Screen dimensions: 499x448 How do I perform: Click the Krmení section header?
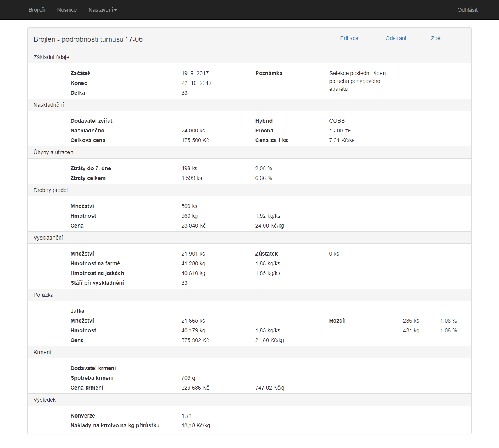tap(249, 352)
